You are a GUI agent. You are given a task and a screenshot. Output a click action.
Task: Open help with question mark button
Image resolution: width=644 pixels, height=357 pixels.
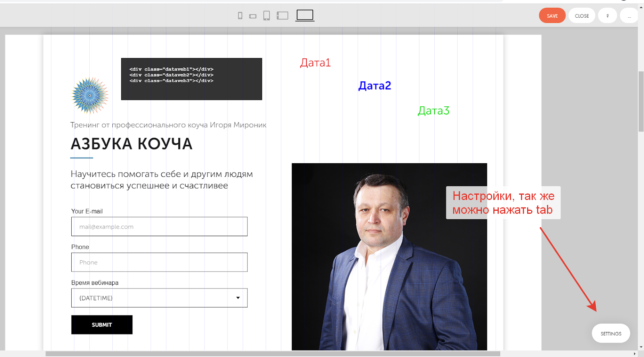607,16
